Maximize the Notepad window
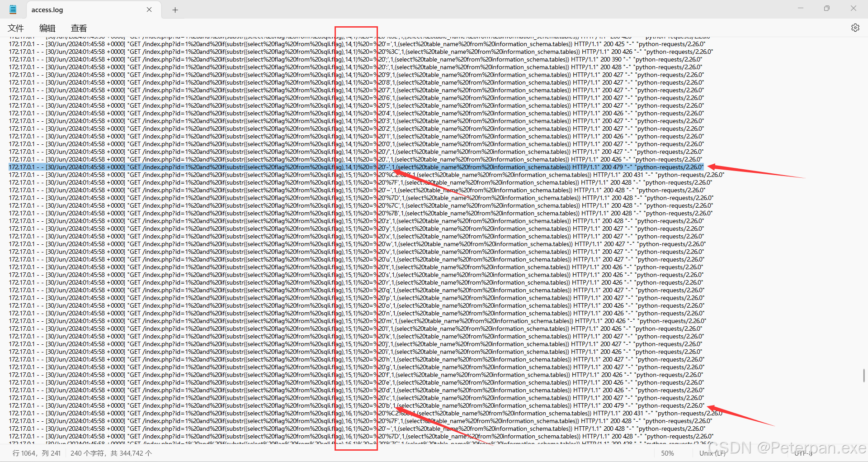868x462 pixels. click(x=827, y=8)
